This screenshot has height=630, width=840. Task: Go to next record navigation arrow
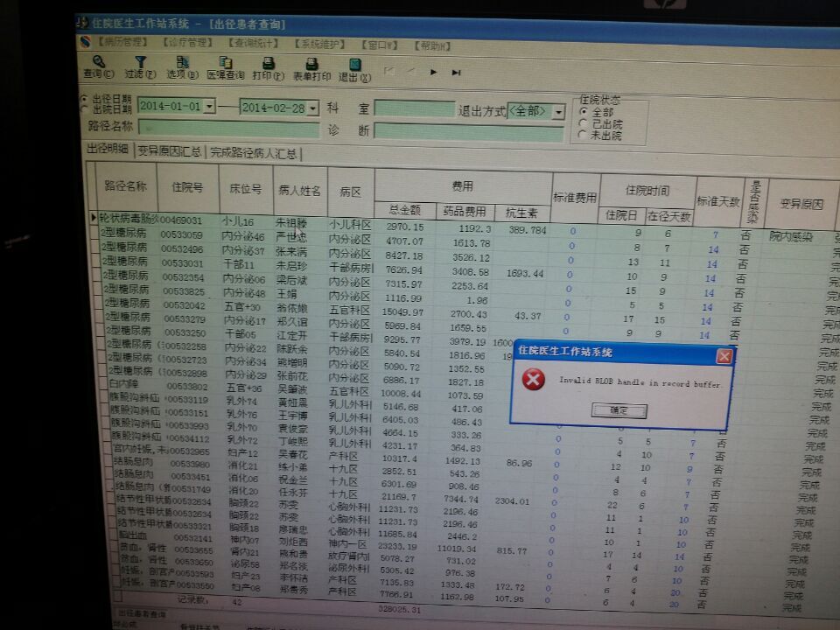click(433, 72)
